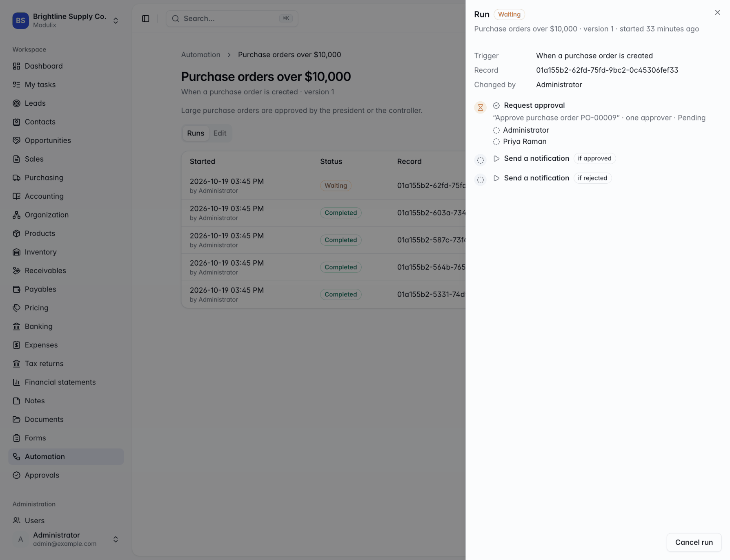Click the hourglass icon beside Request approval
Screen dimensions: 730x560
point(481,108)
